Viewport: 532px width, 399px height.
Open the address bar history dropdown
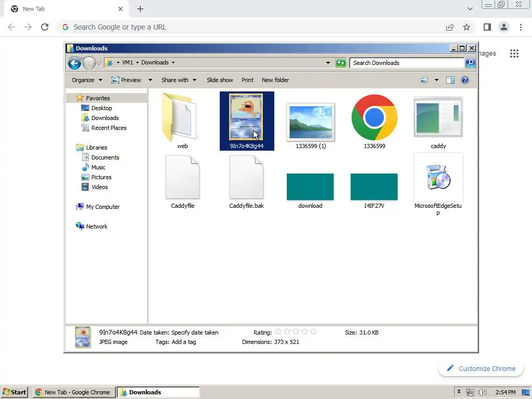pyautogui.click(x=328, y=63)
